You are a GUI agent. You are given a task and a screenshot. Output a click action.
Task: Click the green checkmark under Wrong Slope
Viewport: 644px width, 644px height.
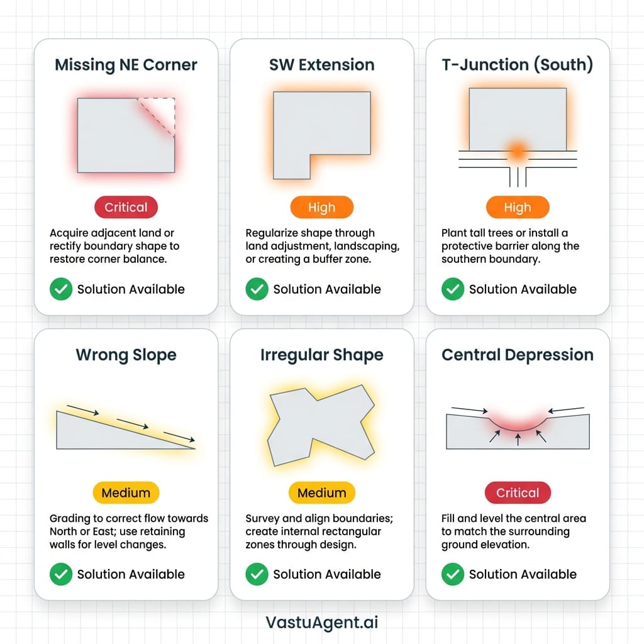pyautogui.click(x=60, y=574)
